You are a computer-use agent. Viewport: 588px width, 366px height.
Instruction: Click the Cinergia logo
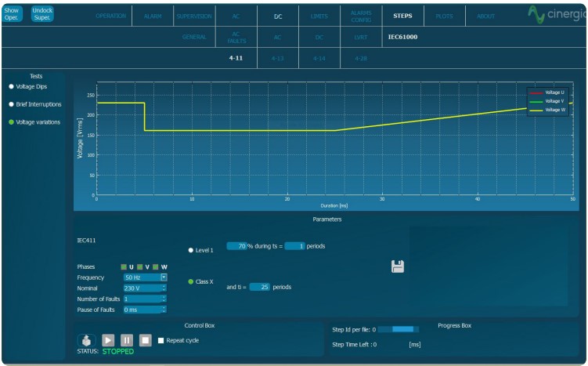(555, 16)
